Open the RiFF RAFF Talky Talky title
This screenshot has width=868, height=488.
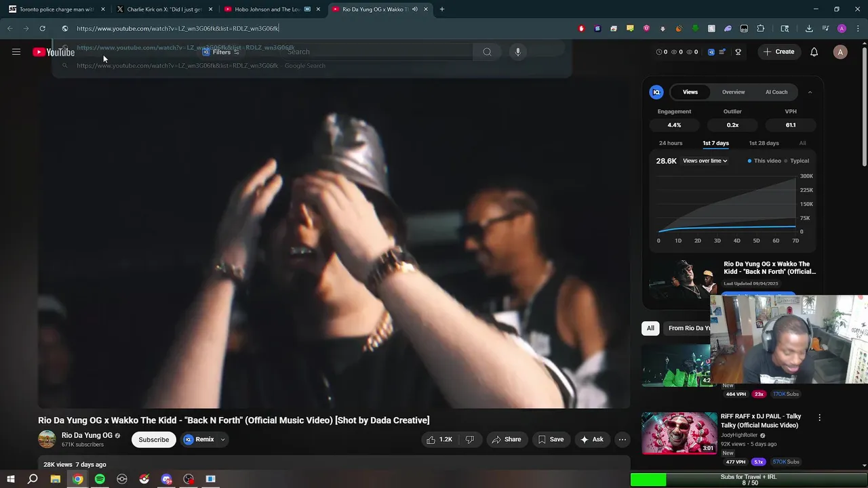point(761,421)
